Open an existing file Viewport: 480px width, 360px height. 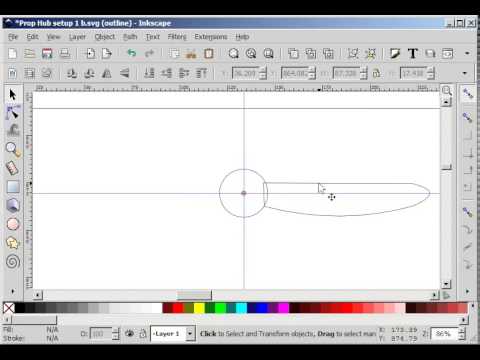pyautogui.click(x=30, y=54)
